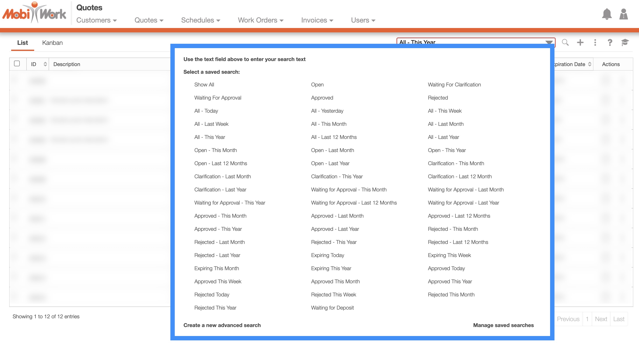Select the Waiting for Deposit saved search
The image size is (639, 364).
332,308
